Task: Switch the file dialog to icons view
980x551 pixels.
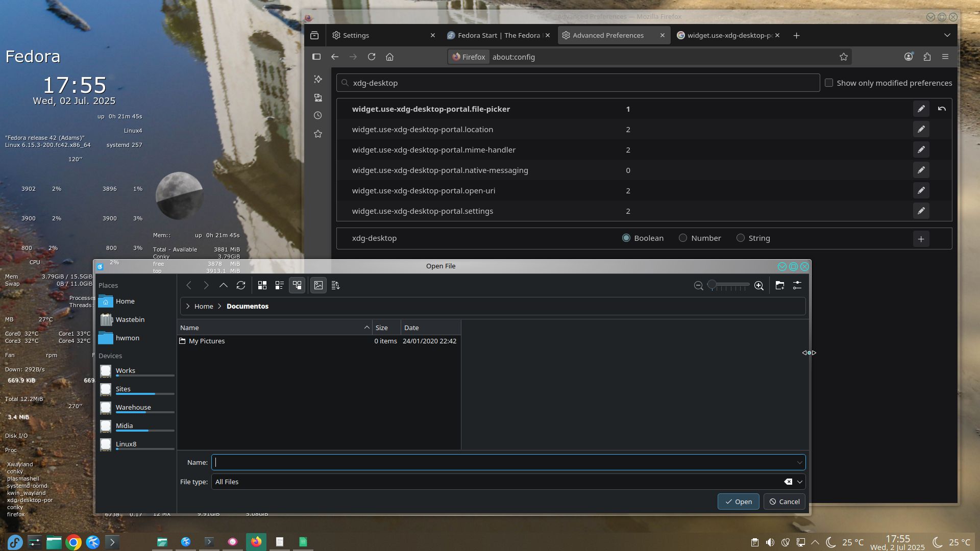Action: pos(262,285)
